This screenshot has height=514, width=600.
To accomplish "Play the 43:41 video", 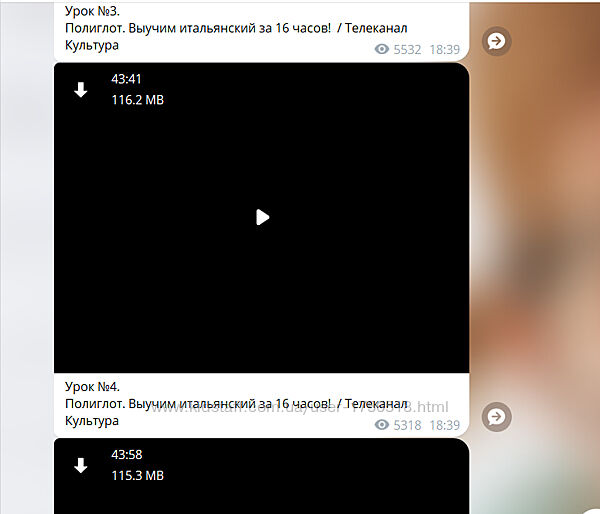I will tap(262, 217).
